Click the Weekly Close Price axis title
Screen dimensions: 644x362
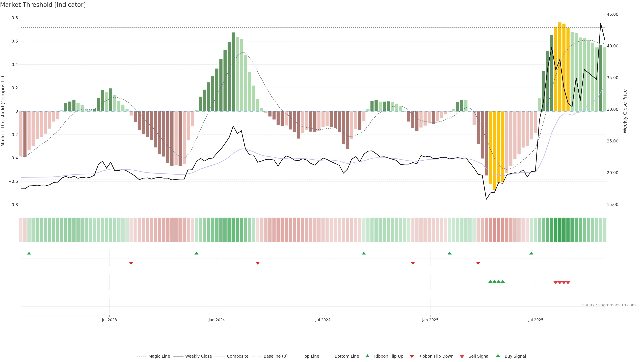click(625, 111)
